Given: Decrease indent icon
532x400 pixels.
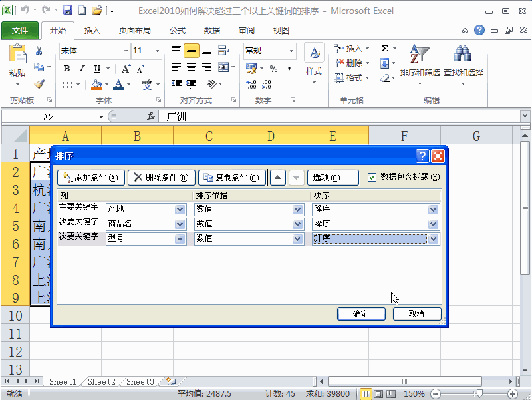Looking at the screenshot, I should [176, 84].
